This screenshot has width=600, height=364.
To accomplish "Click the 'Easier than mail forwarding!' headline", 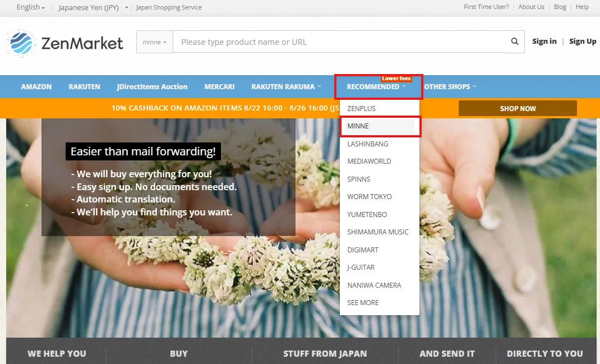I will pos(143,151).
